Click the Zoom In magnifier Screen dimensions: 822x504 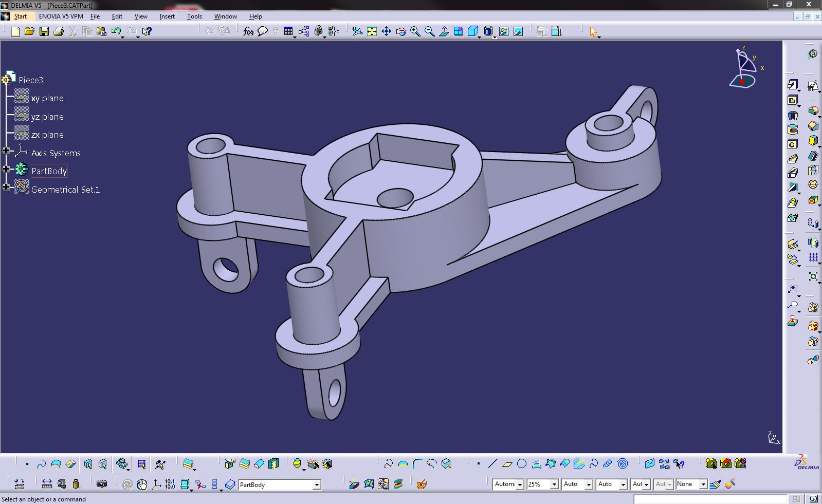[x=415, y=32]
